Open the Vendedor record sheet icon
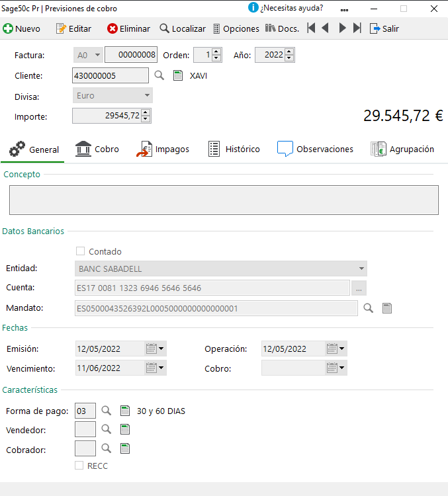 pyautogui.click(x=125, y=429)
